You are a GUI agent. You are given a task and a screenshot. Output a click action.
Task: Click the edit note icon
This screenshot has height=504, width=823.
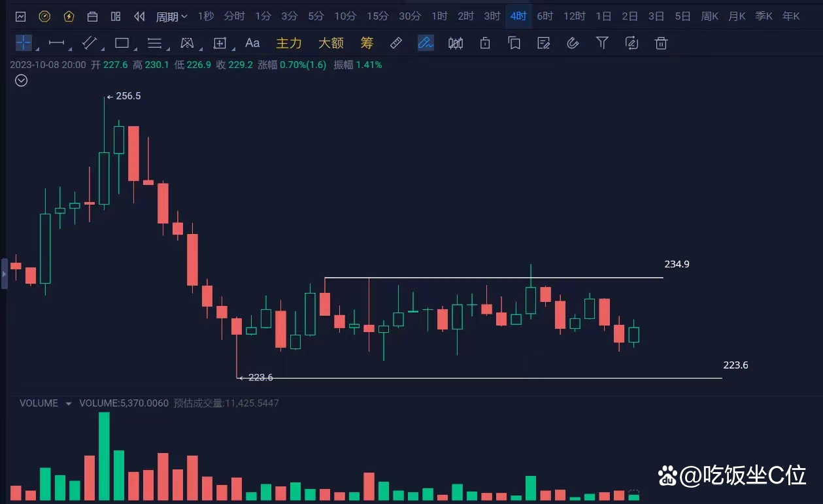point(543,43)
